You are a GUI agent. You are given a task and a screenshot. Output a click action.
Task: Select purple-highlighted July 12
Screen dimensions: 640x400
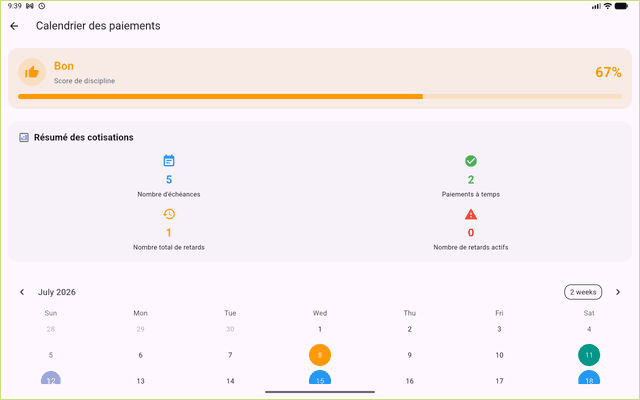(51, 378)
